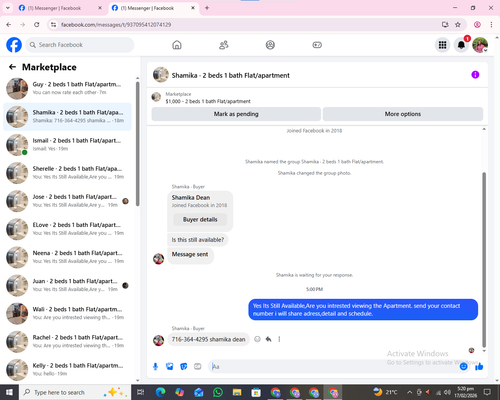The height and width of the screenshot is (400, 500).
Task: Open more options for 716-364-4295 message
Action: tap(279, 339)
